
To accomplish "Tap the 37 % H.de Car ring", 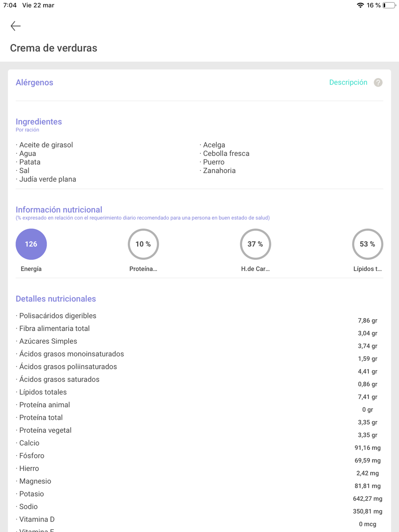I will (255, 244).
